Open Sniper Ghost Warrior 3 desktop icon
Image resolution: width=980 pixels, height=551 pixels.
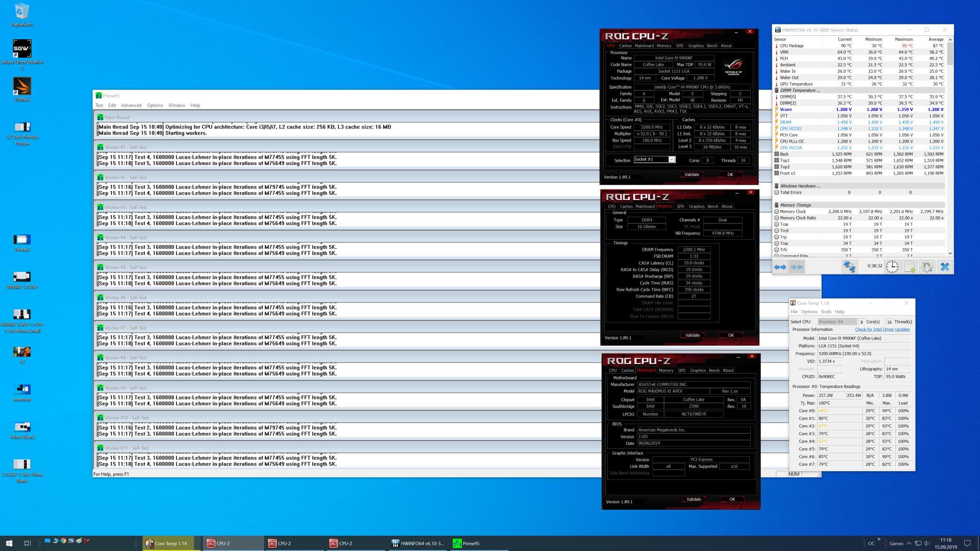(x=22, y=55)
